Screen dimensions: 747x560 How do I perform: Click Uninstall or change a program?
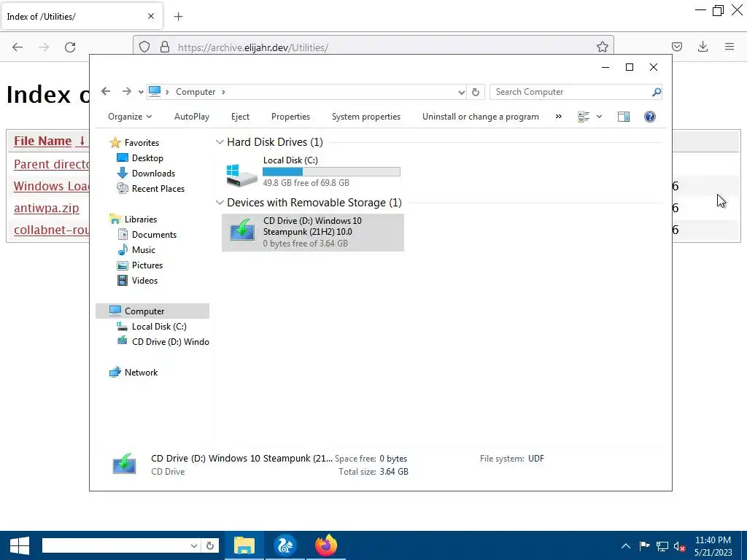tap(481, 117)
